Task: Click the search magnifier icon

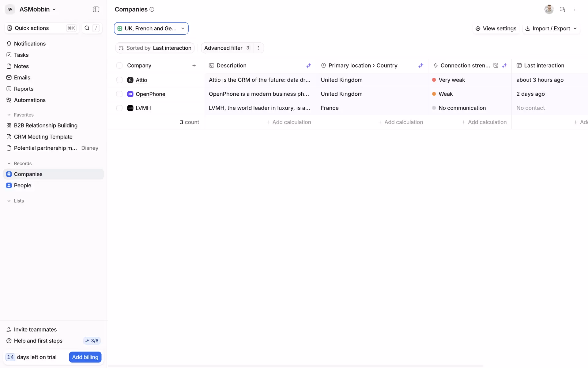Action: coord(87,28)
